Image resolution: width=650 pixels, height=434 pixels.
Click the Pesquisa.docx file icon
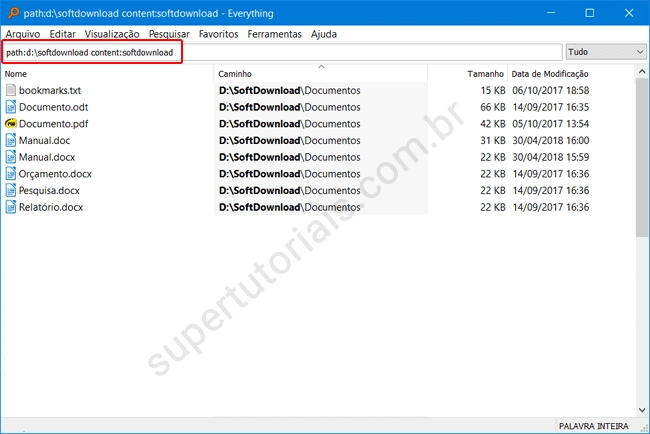[11, 190]
